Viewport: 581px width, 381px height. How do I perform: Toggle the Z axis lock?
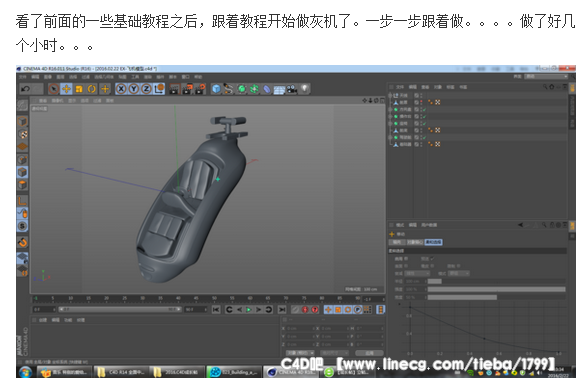coord(146,89)
